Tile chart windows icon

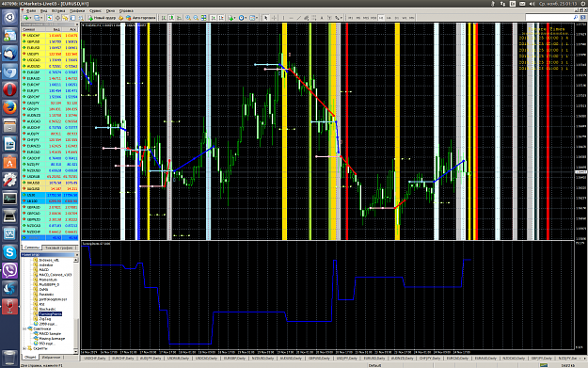point(203,18)
